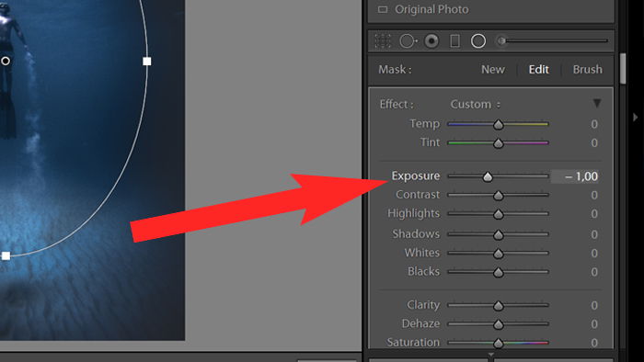Select the Spot Removal tool icon

click(408, 41)
